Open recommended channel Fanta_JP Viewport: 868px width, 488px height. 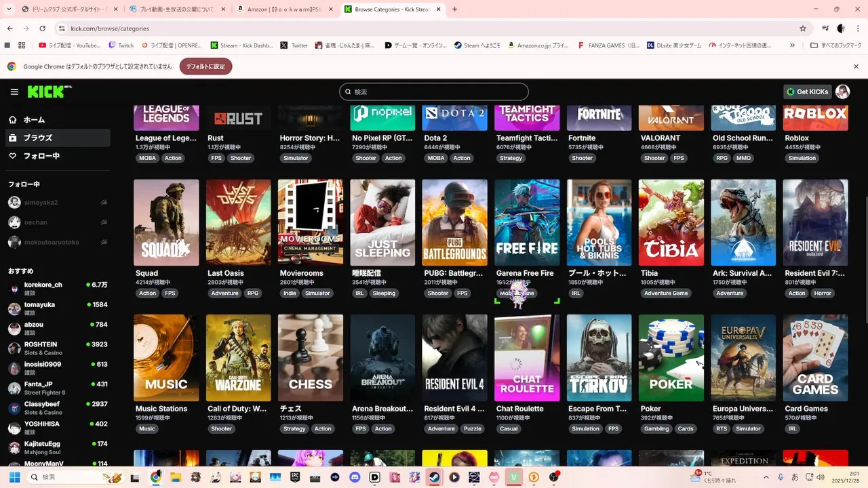58,388
